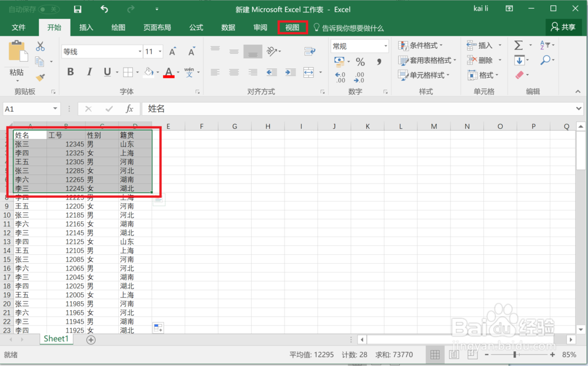Apply percent style
The image size is (588, 366).
click(360, 61)
